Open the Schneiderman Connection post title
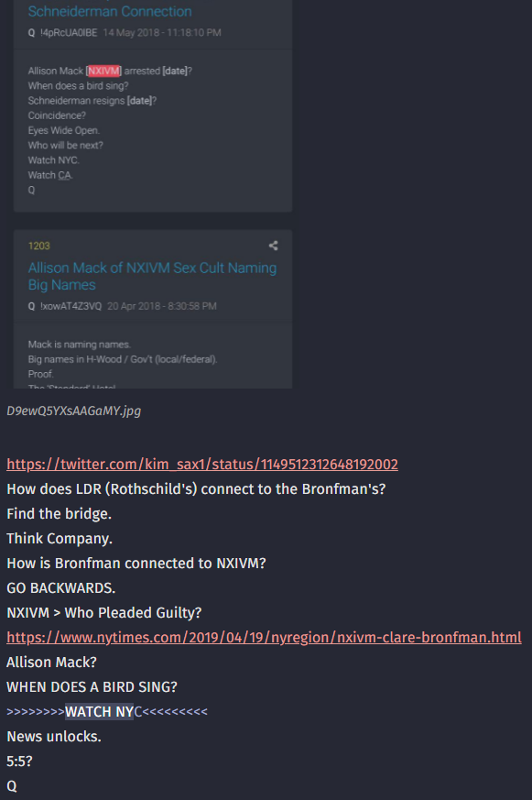The image size is (532, 800). pyautogui.click(x=110, y=11)
